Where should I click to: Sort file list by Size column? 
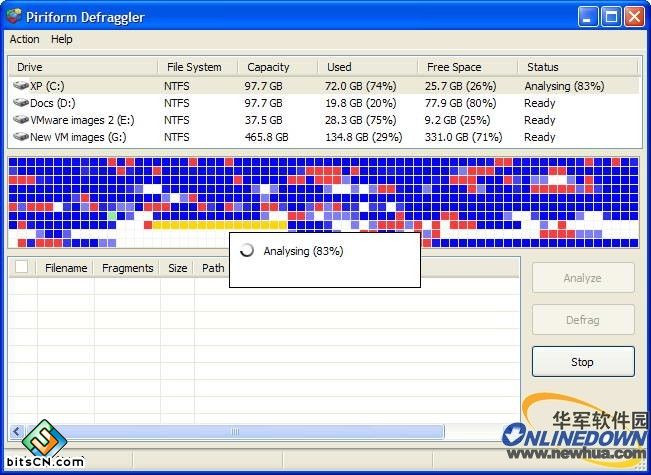pos(177,268)
